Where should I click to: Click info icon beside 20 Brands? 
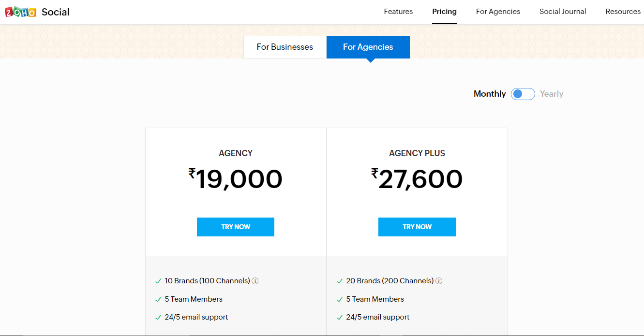click(439, 281)
